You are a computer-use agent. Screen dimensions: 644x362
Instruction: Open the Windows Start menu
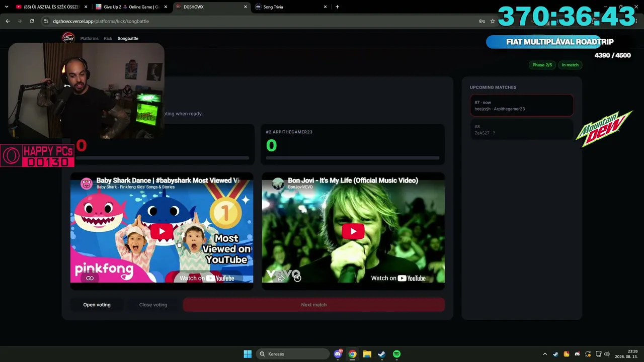(x=248, y=354)
